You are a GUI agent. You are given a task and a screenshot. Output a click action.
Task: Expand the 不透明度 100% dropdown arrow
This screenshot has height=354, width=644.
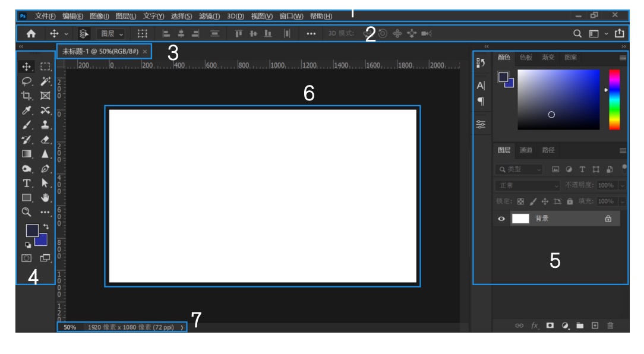click(x=622, y=185)
